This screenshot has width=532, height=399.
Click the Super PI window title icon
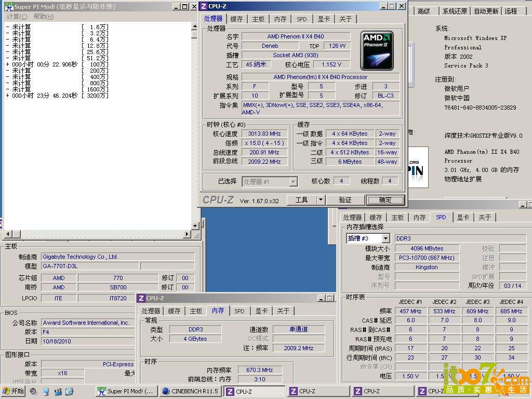click(x=9, y=6)
